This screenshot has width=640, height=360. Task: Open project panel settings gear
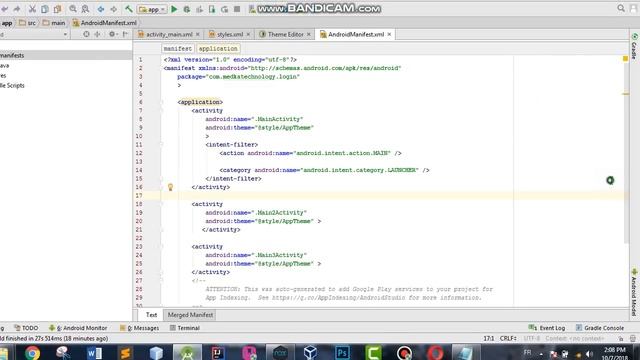[112, 35]
